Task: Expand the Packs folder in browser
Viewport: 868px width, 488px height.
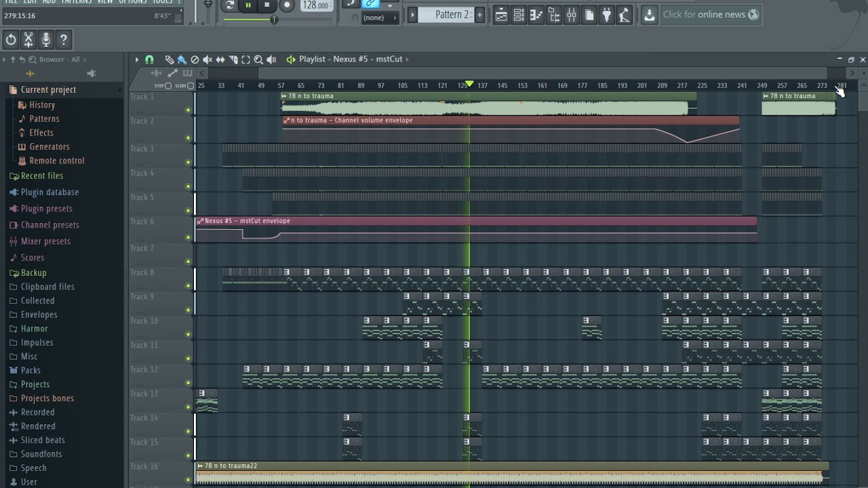Action: click(x=31, y=370)
